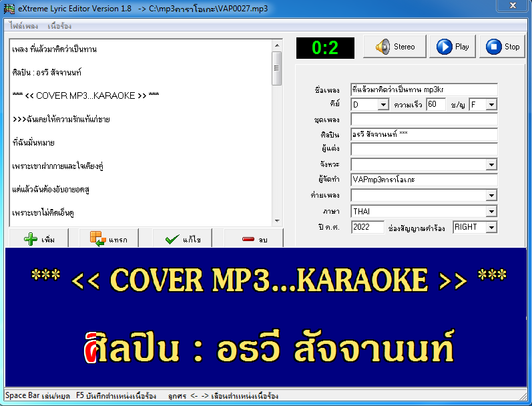Click the large preview line ศิลปิน : อรวี สัจจานนท์
This screenshot has width=532, height=406.
[x=269, y=347]
